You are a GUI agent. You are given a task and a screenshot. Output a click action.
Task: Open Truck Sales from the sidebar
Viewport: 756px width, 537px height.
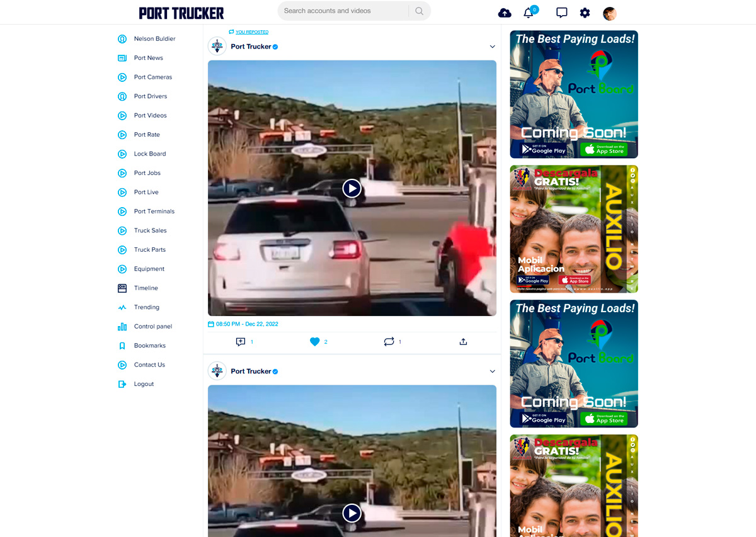click(x=150, y=231)
